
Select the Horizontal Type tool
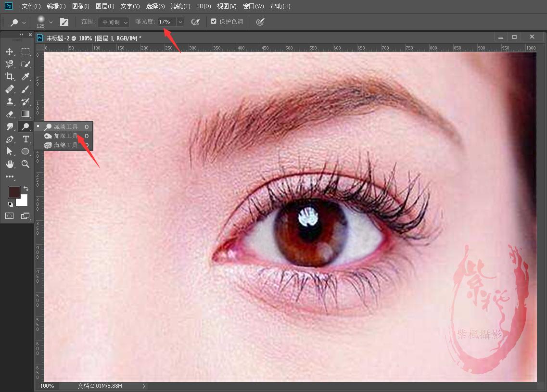pyautogui.click(x=25, y=139)
